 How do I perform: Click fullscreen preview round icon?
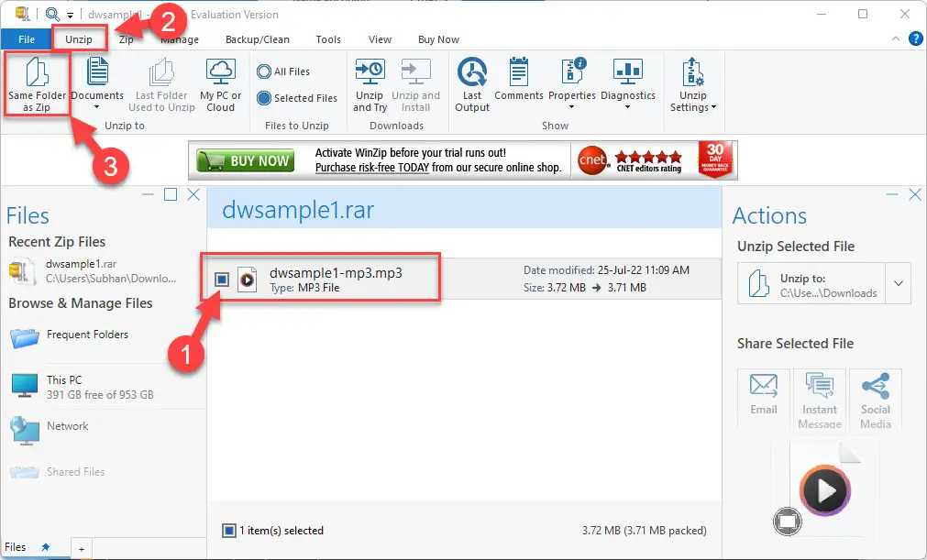click(787, 522)
